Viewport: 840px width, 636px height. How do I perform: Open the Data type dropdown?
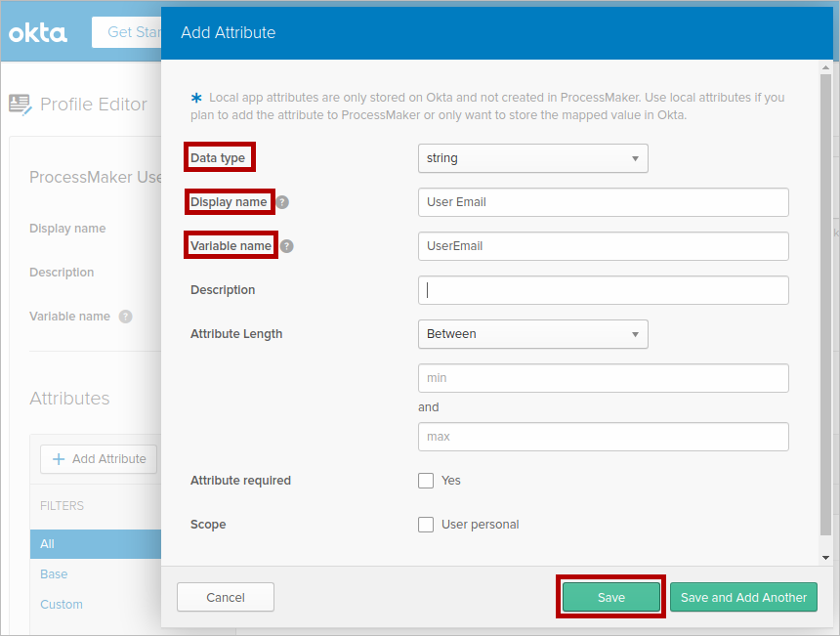click(532, 158)
